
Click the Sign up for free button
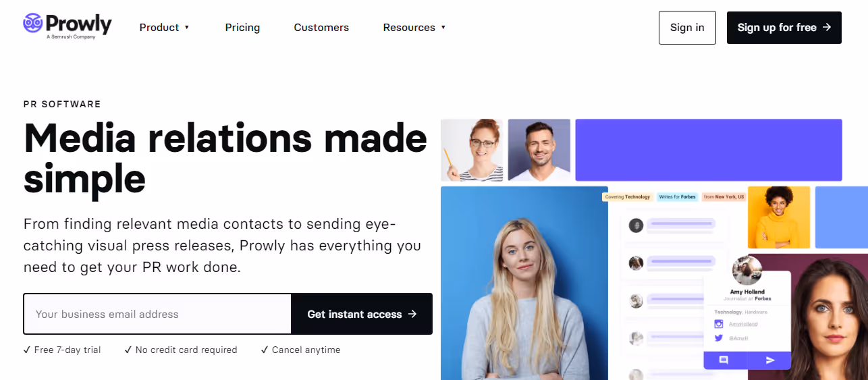[784, 28]
